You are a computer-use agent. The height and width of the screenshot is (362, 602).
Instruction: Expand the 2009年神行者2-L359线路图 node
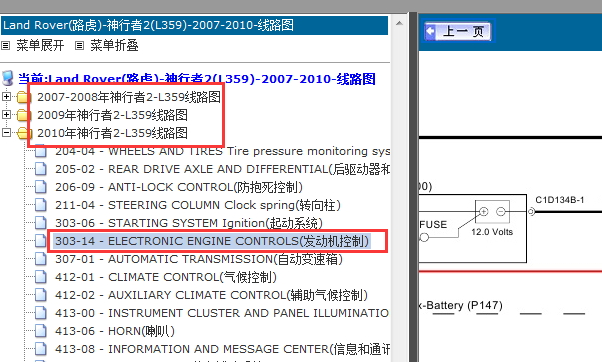pos(6,114)
